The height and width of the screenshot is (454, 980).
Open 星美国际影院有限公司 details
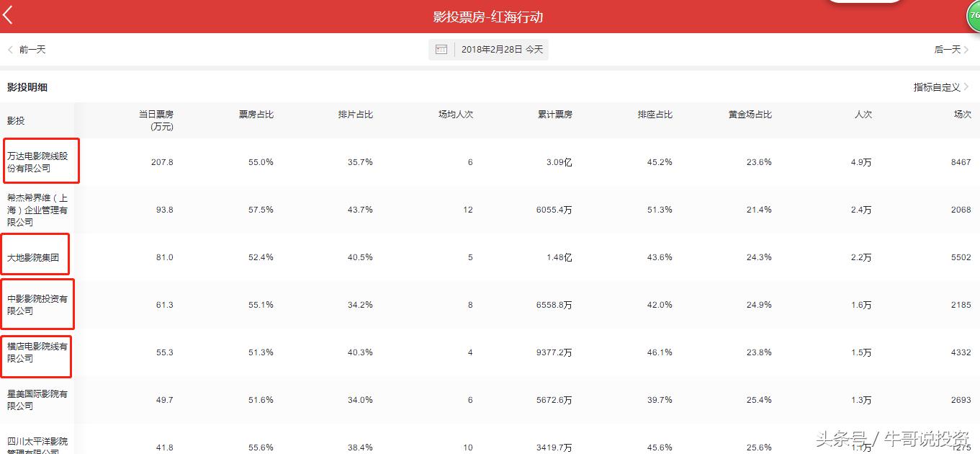36,399
